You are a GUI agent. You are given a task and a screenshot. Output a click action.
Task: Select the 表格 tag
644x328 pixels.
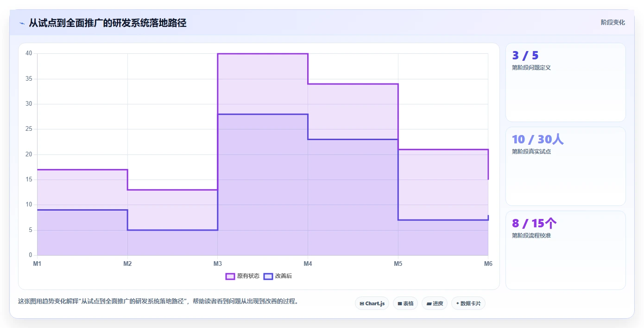point(405,303)
